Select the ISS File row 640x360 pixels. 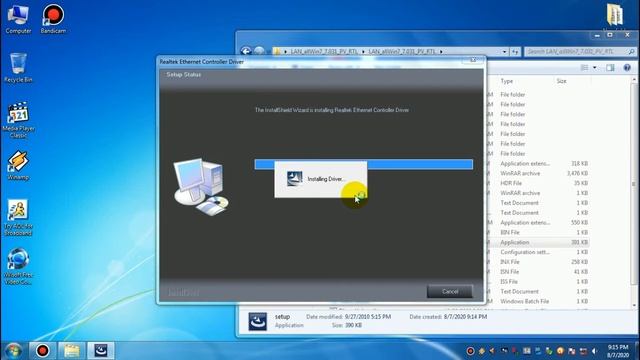(538, 282)
